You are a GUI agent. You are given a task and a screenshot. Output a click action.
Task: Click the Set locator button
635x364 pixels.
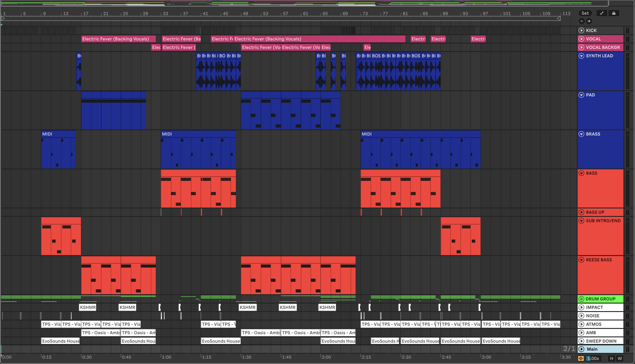click(585, 13)
